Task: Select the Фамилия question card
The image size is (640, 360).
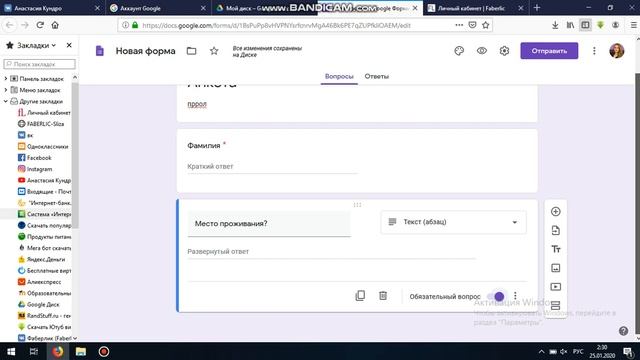Action: (x=357, y=161)
